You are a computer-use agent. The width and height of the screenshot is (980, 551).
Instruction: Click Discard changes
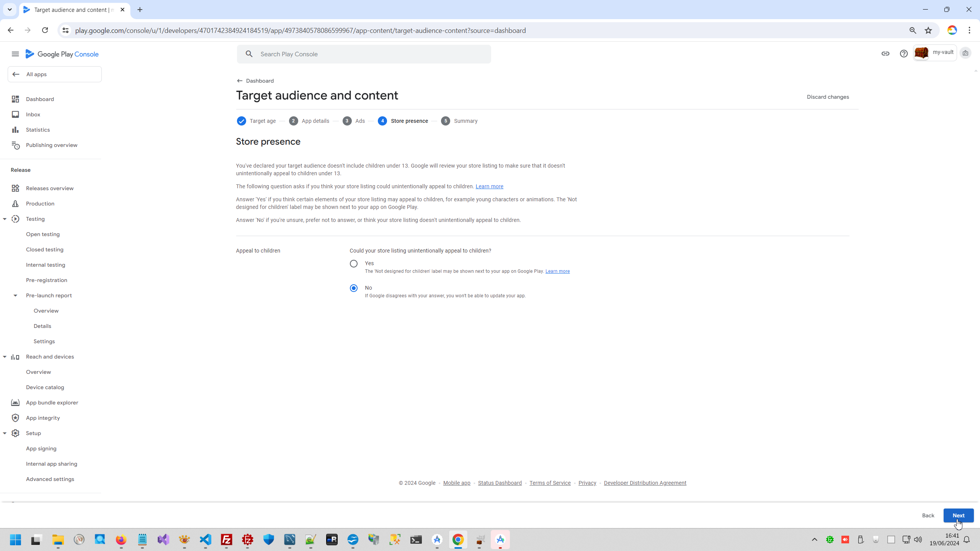tap(828, 97)
